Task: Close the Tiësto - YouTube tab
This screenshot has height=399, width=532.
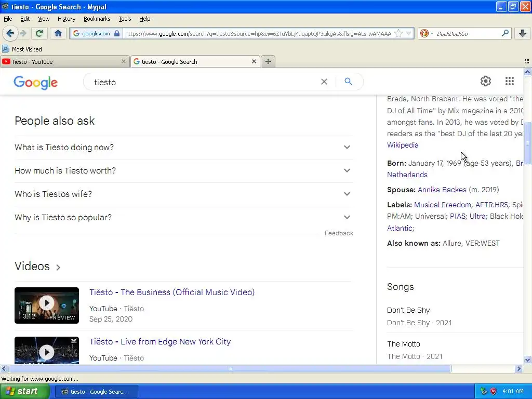Action: coord(124,61)
